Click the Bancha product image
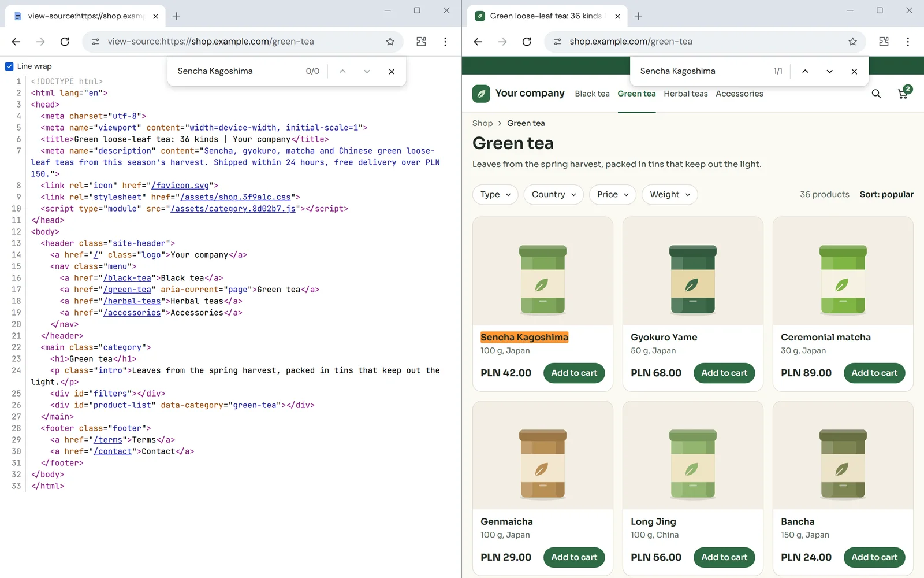924x578 pixels. pos(843,455)
